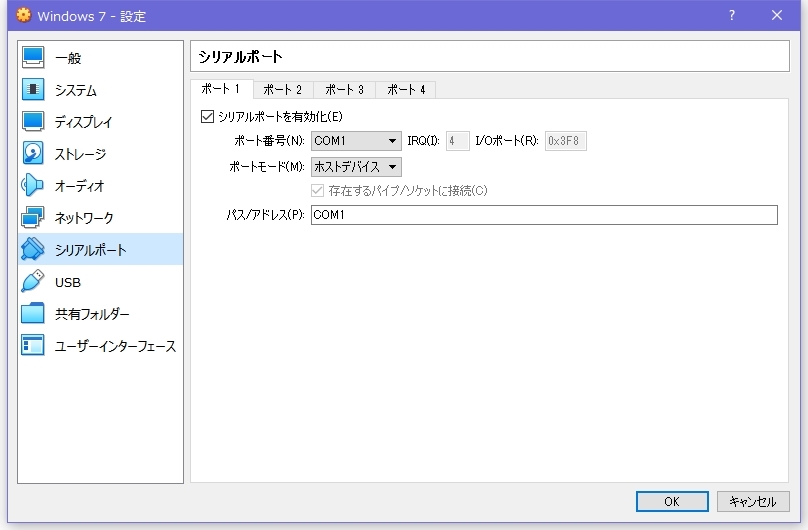Switch to the ポート 3 tab
Screen dimensions: 808x530
click(345, 90)
